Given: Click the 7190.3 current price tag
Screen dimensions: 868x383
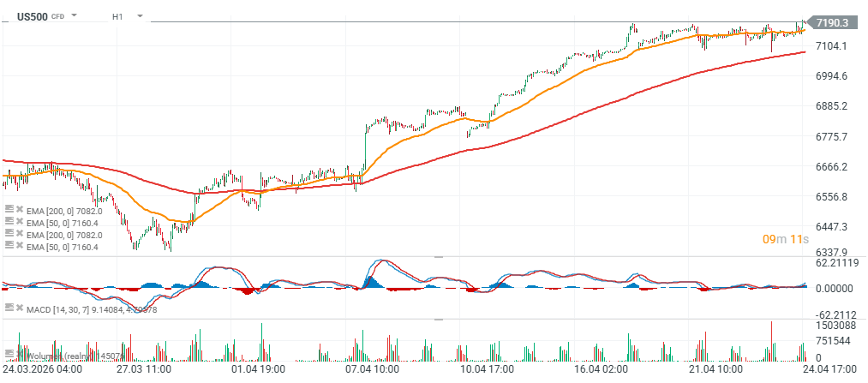Looking at the screenshot, I should click(833, 23).
